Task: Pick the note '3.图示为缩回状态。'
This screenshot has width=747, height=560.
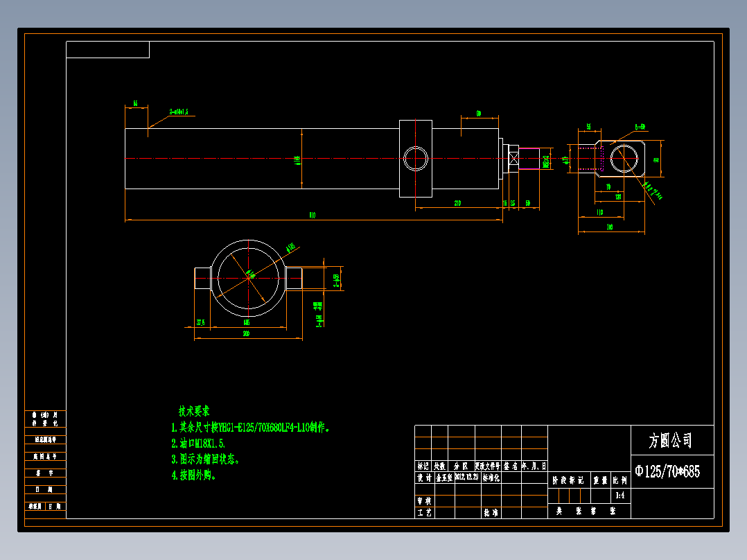Action: [205, 459]
